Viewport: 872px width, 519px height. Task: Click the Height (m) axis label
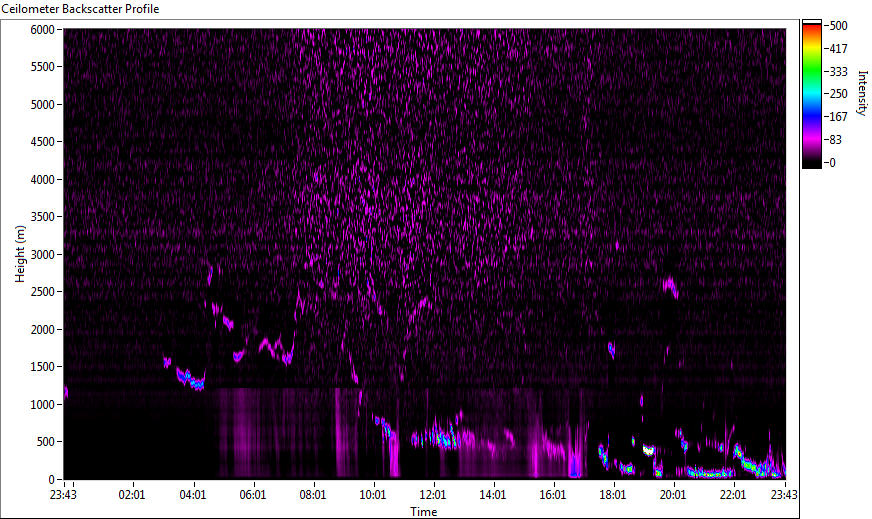pos(20,254)
